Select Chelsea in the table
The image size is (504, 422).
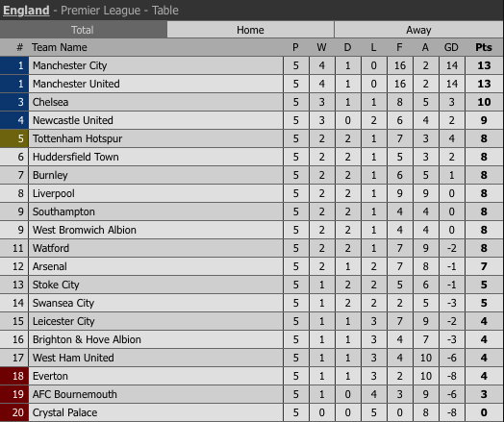(50, 102)
